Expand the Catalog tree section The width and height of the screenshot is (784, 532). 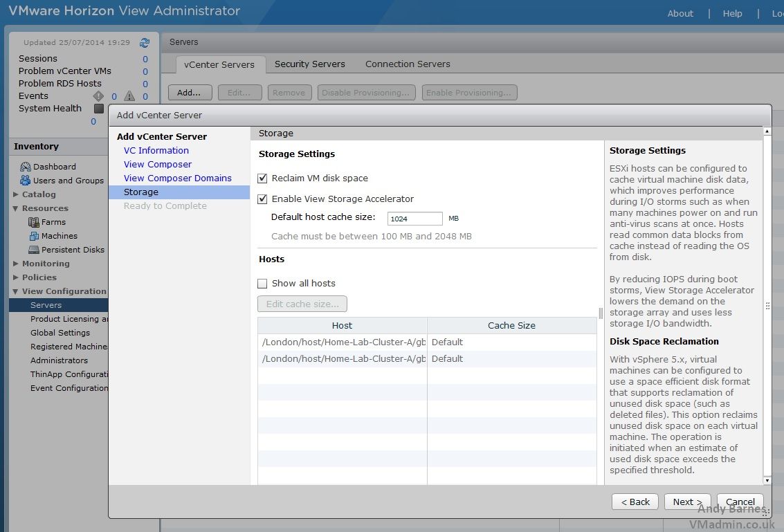tap(15, 194)
